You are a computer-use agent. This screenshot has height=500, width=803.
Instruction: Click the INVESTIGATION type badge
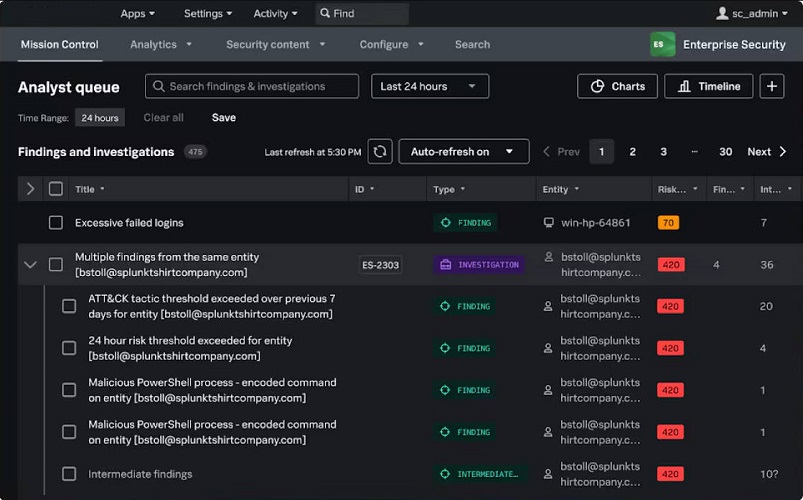pyautogui.click(x=479, y=265)
